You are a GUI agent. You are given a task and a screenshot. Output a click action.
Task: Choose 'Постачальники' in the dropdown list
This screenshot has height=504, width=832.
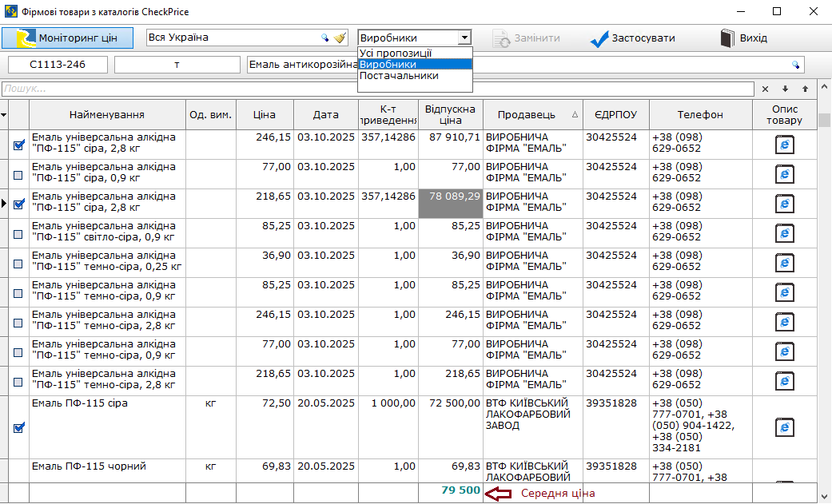[399, 76]
